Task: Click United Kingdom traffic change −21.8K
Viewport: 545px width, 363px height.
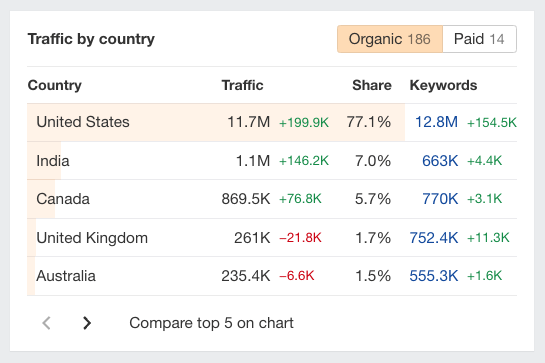Action: (300, 238)
